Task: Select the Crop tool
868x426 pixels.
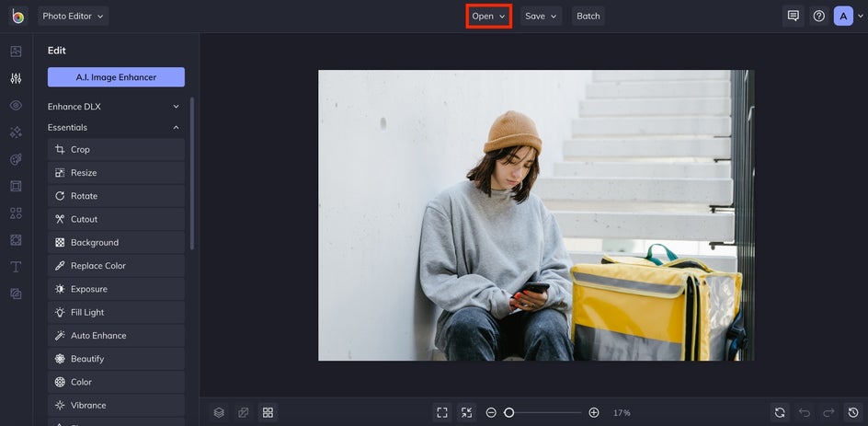Action: [116, 150]
